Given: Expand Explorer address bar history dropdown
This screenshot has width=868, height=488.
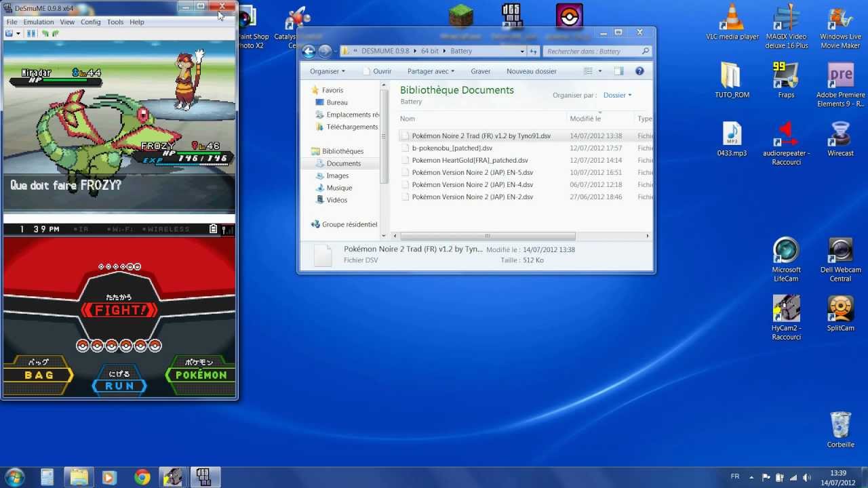Looking at the screenshot, I should tap(522, 51).
